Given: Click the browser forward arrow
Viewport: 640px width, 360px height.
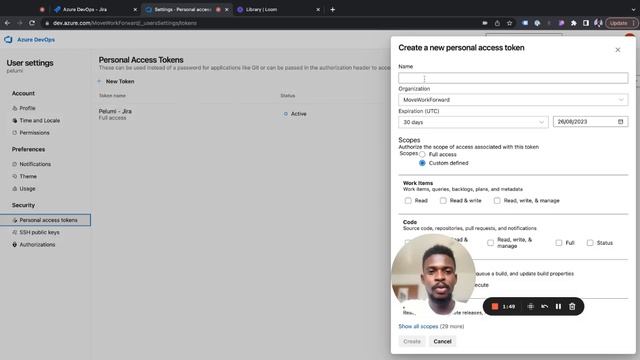Looking at the screenshot, I should click(x=19, y=23).
